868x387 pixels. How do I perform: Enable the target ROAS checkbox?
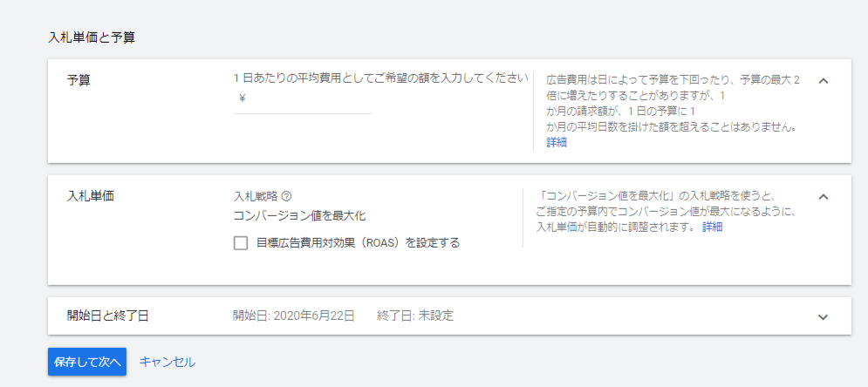pos(240,243)
